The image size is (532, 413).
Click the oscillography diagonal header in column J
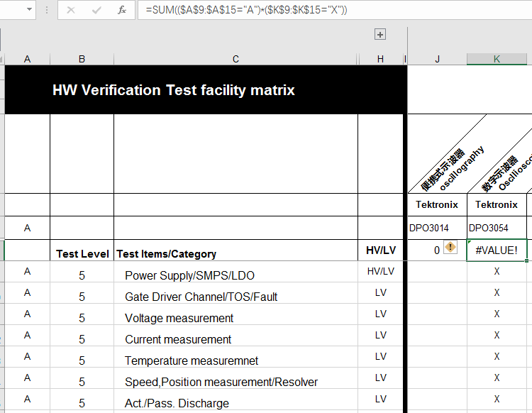coord(453,170)
